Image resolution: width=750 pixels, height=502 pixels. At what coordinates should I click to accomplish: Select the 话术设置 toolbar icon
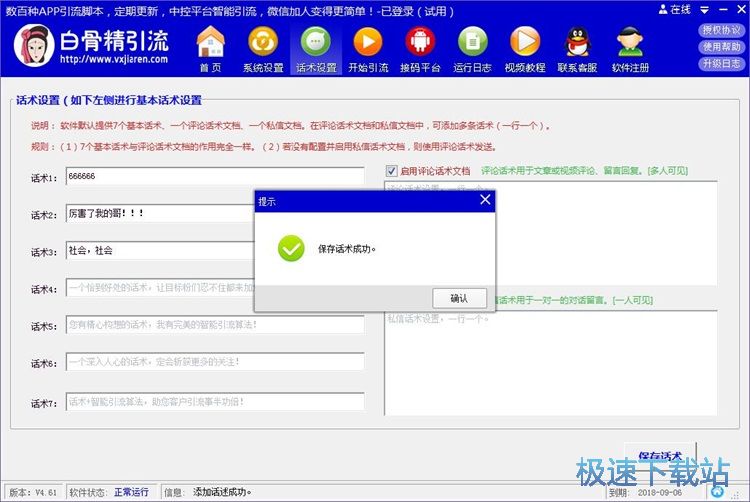pyautogui.click(x=316, y=50)
